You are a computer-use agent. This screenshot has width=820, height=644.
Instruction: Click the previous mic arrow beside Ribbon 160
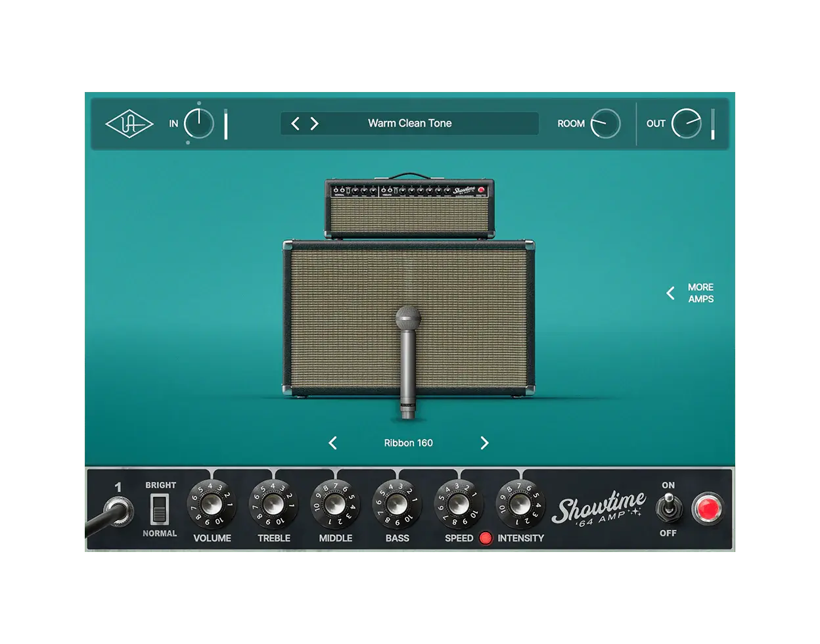point(332,443)
